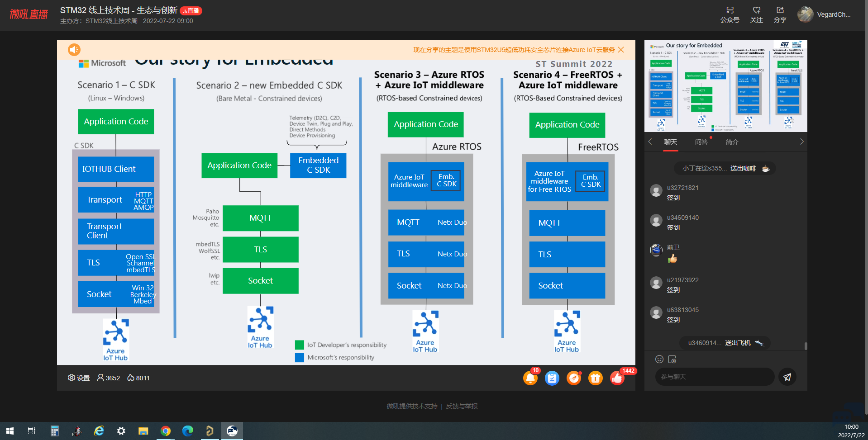868x440 pixels.
Task: View the 8011 popularity flame count
Action: point(138,378)
